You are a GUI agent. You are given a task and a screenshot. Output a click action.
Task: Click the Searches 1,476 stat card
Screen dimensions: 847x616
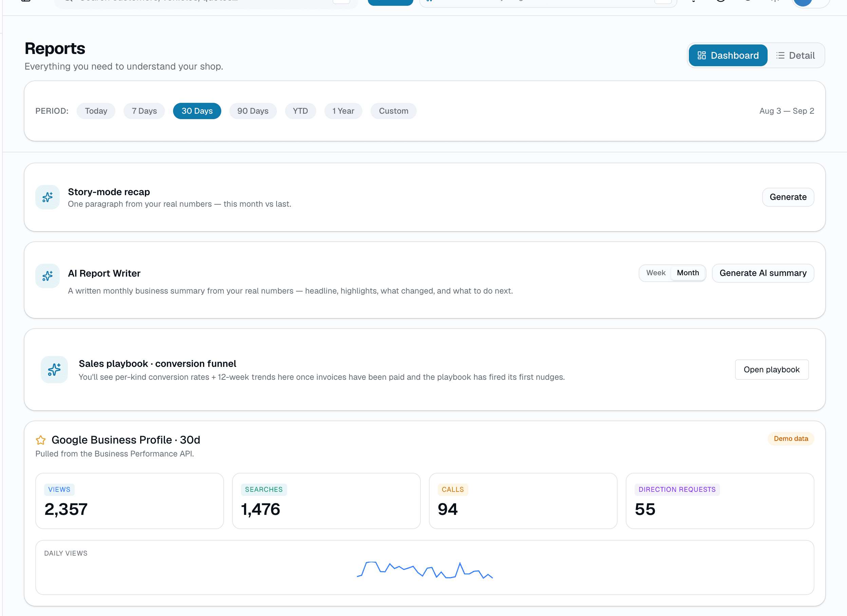[326, 501]
